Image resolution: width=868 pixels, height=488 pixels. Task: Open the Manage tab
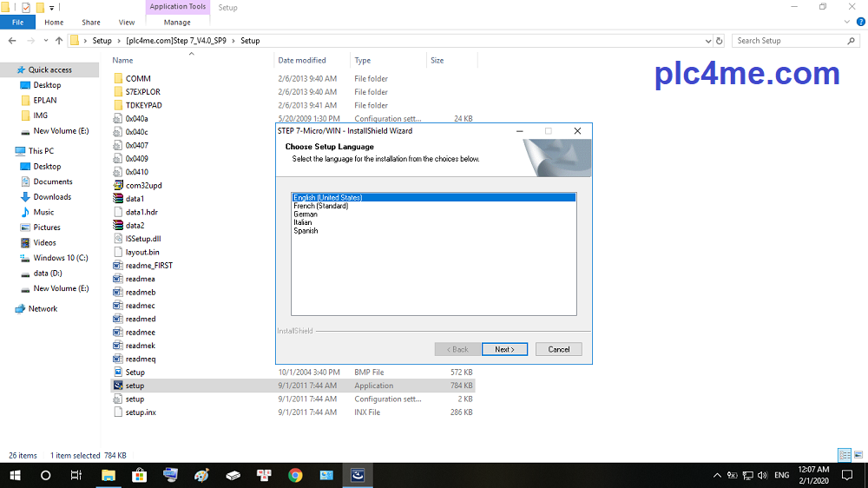point(177,23)
